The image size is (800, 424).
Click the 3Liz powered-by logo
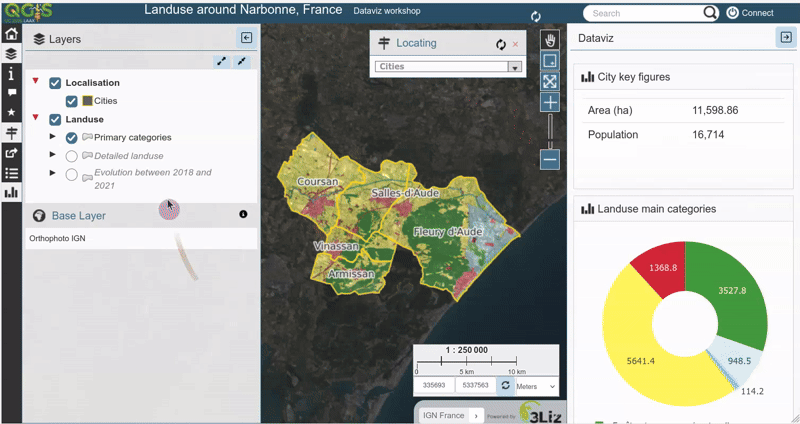tap(541, 413)
